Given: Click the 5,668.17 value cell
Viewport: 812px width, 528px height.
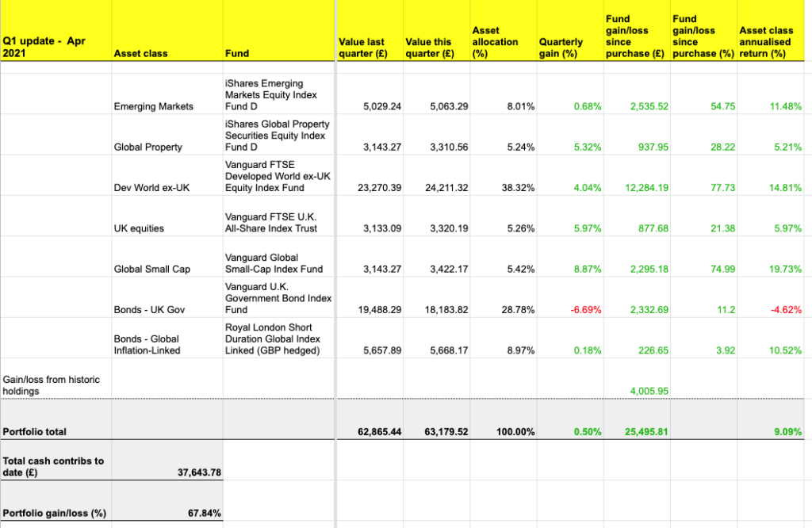Looking at the screenshot, I should click(437, 338).
